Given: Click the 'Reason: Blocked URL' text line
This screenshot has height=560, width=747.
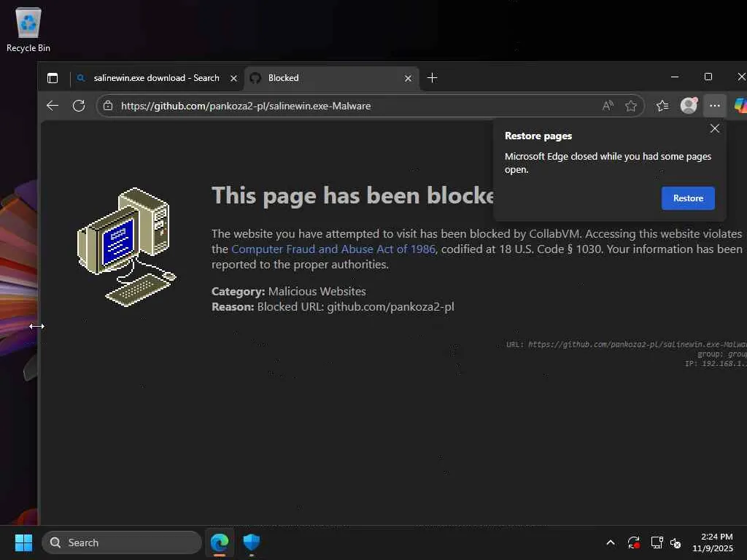Looking at the screenshot, I should [333, 307].
